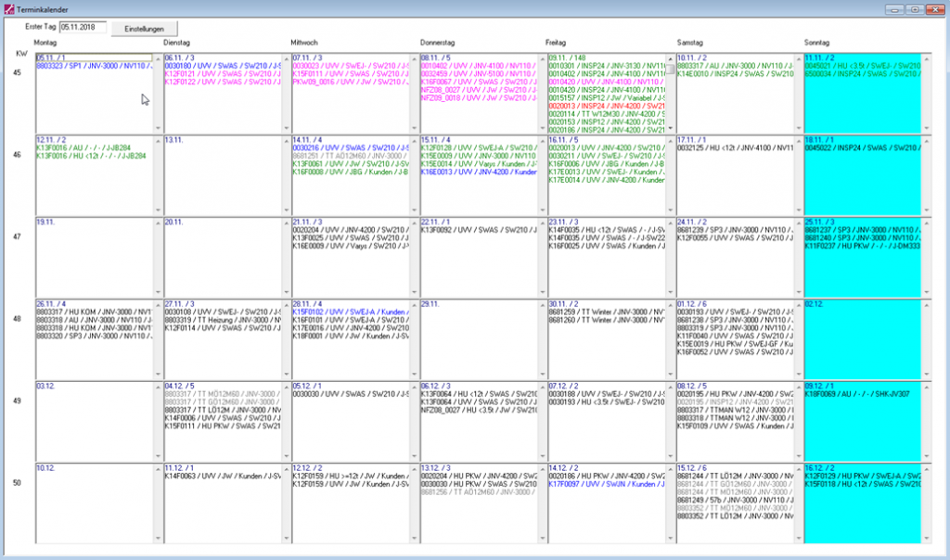Click the Terminkalender app icon in title bar
This screenshot has height=560, width=950.
pos(8,7)
